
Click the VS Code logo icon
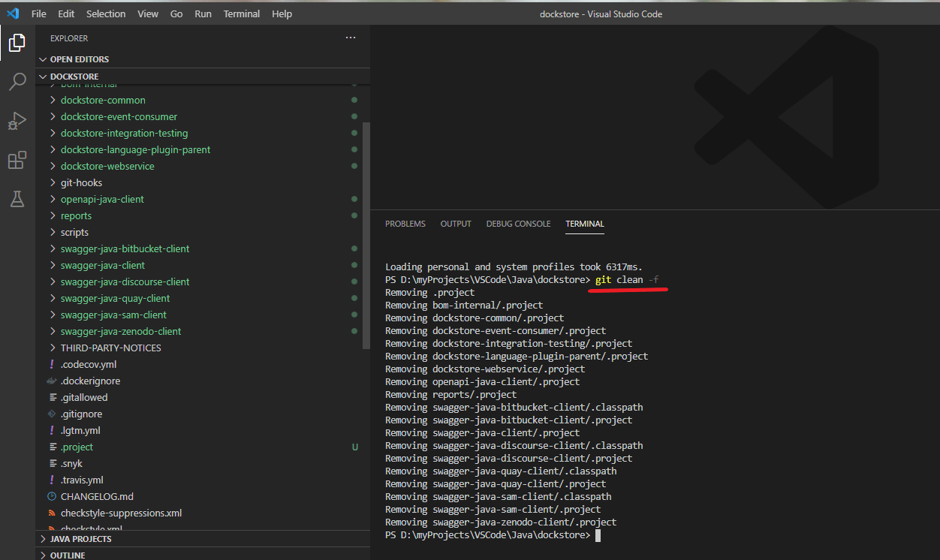coord(13,14)
